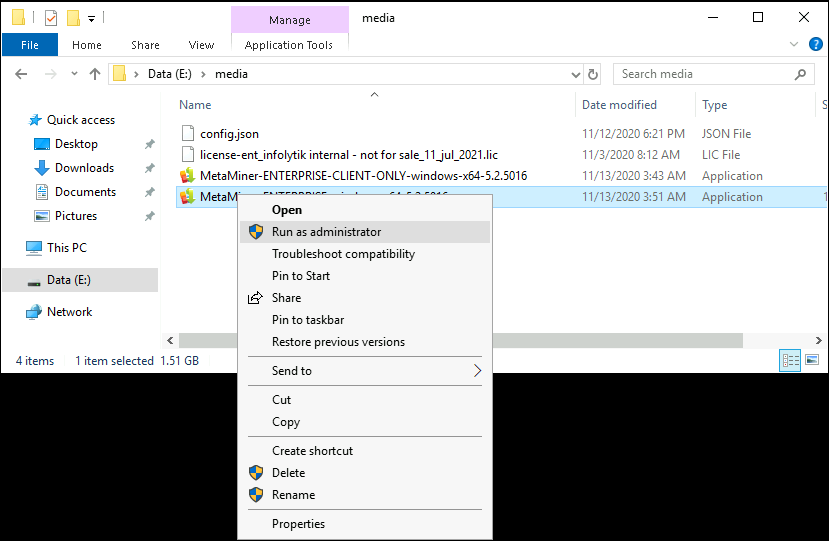The height and width of the screenshot is (541, 829).
Task: Sort by the Name column header
Action: tap(195, 105)
